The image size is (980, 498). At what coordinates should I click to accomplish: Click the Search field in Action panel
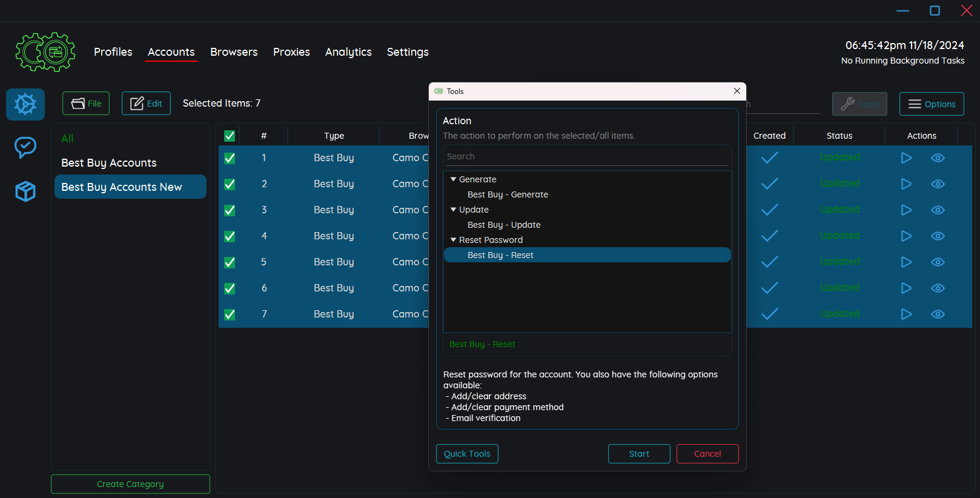click(586, 156)
